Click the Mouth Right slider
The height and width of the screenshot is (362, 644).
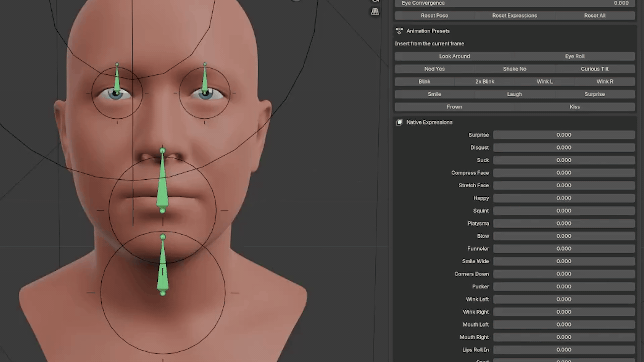tap(564, 337)
